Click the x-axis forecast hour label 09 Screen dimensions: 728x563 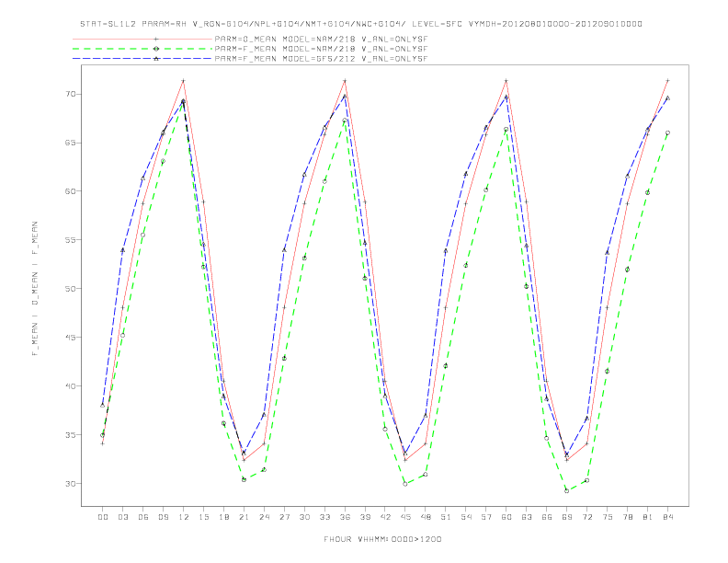[x=163, y=517]
